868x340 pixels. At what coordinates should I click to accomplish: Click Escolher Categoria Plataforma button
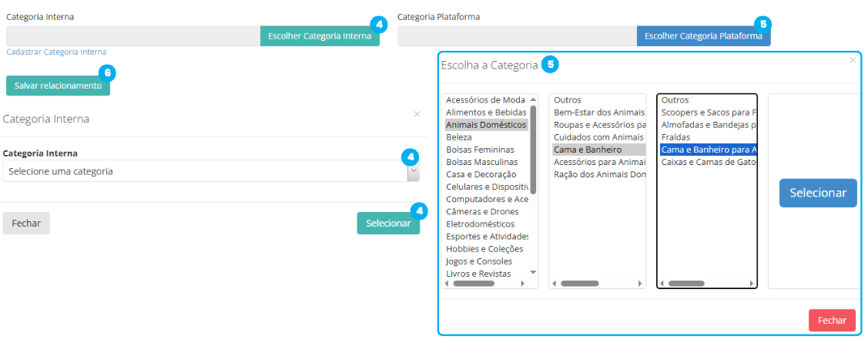(703, 36)
